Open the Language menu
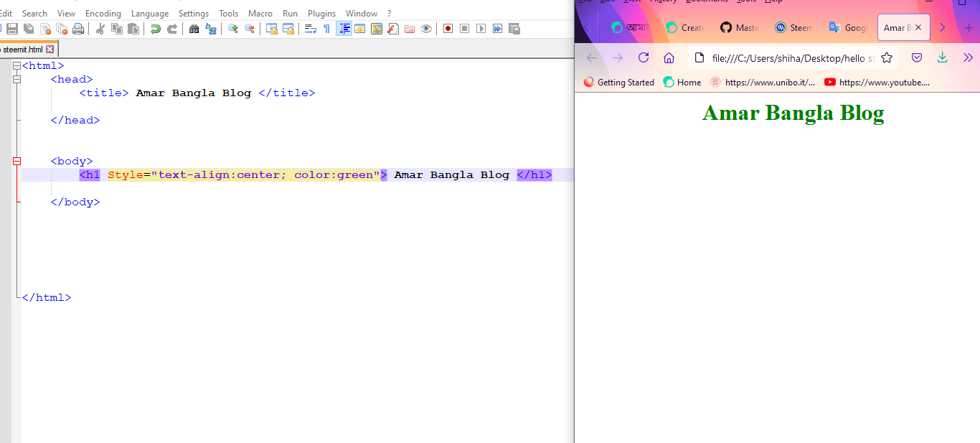This screenshot has height=443, width=980. (x=150, y=14)
